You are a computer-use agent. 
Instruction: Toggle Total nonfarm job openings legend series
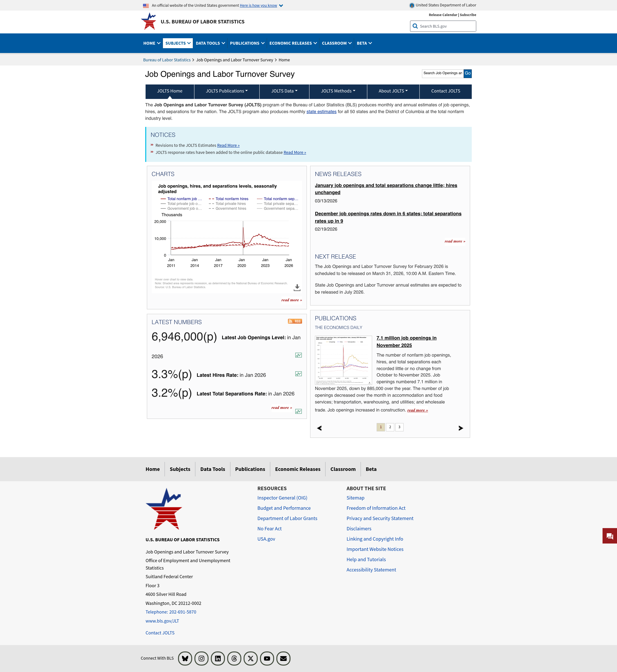pyautogui.click(x=181, y=199)
